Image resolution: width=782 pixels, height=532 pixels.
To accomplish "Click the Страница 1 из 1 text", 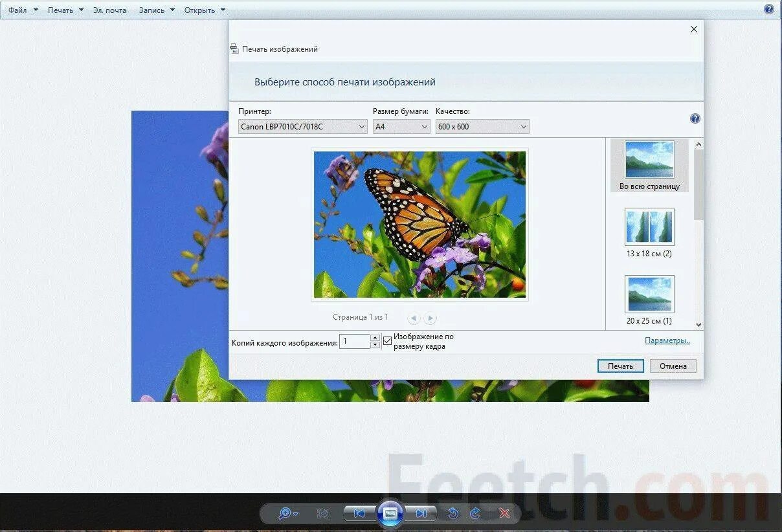I will [361, 317].
